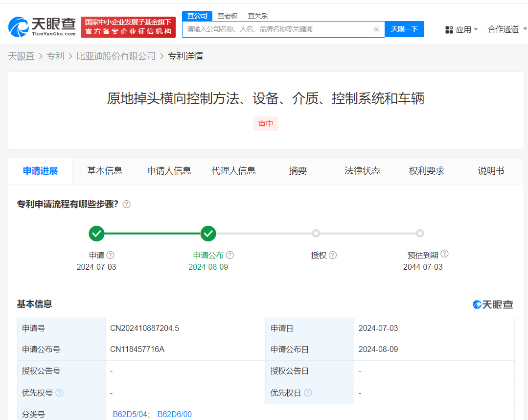The height and width of the screenshot is (420, 528).
Task: Click the green checkmark on 申请 step
Action: [96, 233]
